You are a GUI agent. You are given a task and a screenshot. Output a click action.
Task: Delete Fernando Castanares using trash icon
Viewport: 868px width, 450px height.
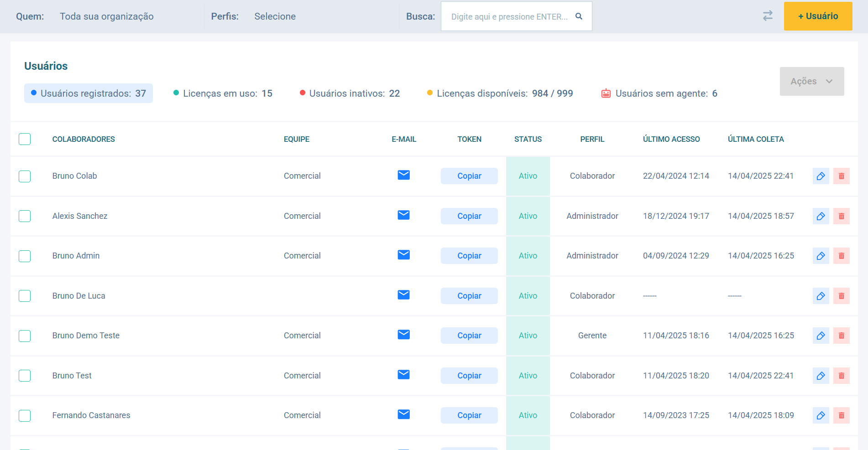(x=841, y=415)
